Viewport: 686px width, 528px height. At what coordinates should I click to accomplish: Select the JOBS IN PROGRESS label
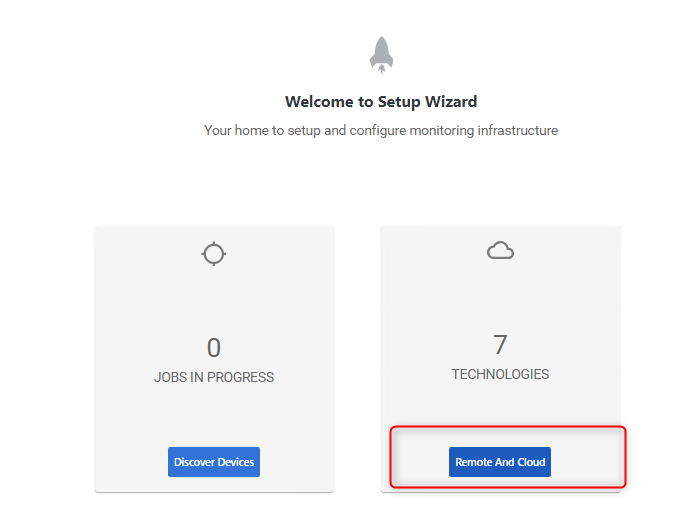(214, 377)
